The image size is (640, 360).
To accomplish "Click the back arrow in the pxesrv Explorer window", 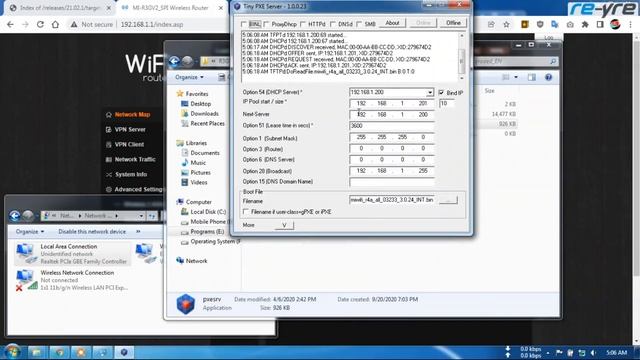I will coord(174,61).
